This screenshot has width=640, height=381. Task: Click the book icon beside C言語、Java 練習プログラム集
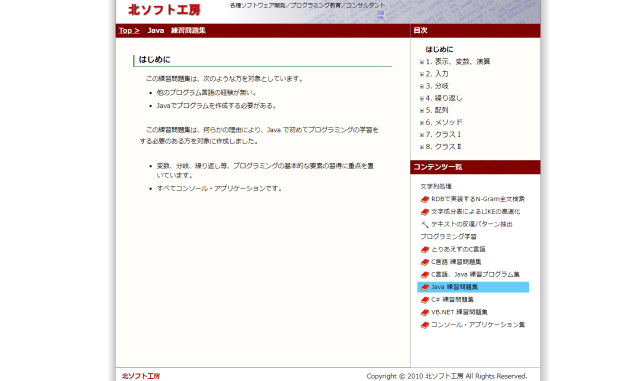pos(424,275)
